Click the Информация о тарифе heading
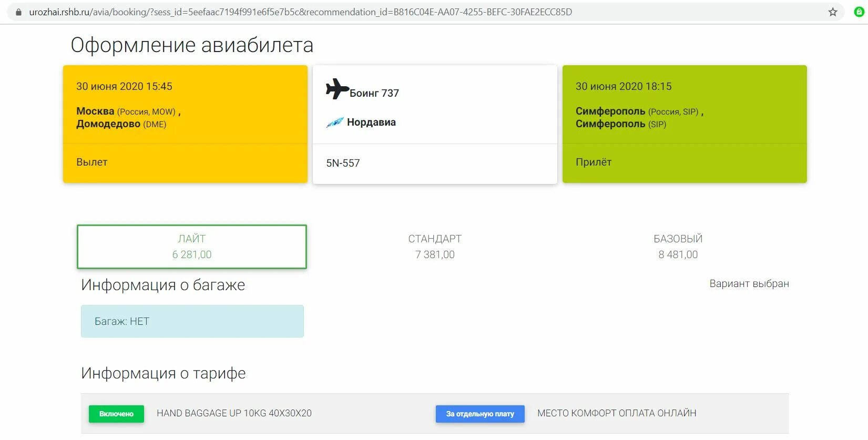This screenshot has width=868, height=440. [x=163, y=373]
